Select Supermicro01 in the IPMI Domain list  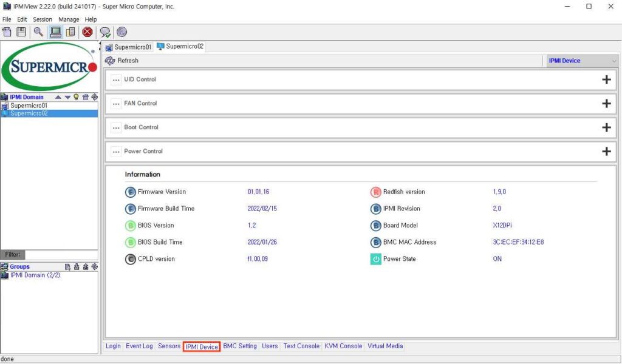click(x=49, y=106)
